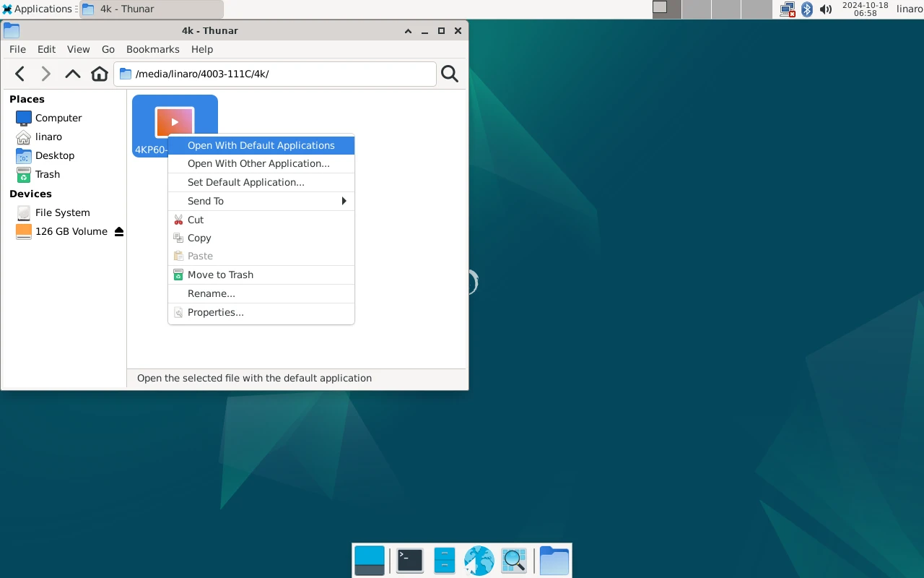Open search with the magnifier icon

pos(450,74)
